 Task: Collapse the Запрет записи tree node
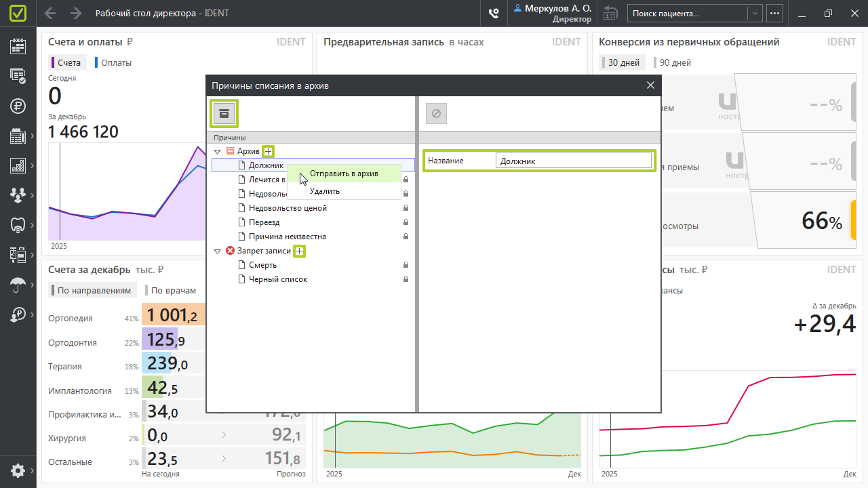tap(217, 251)
